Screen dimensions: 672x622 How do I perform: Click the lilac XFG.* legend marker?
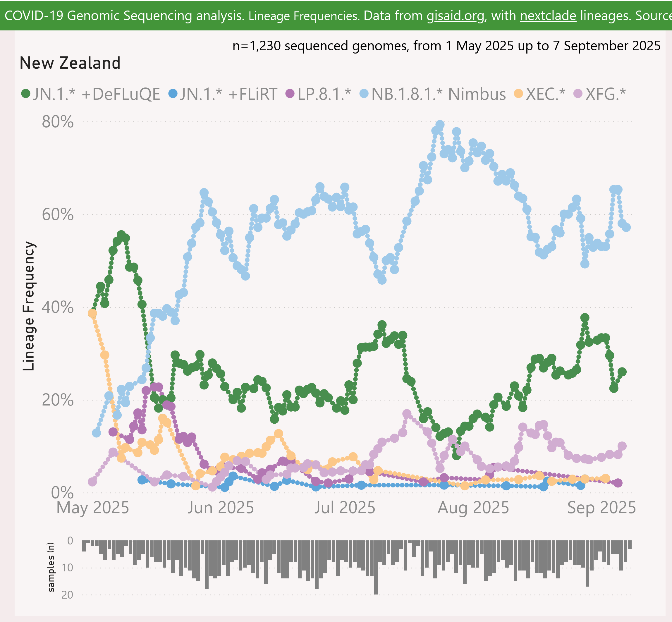tap(578, 94)
